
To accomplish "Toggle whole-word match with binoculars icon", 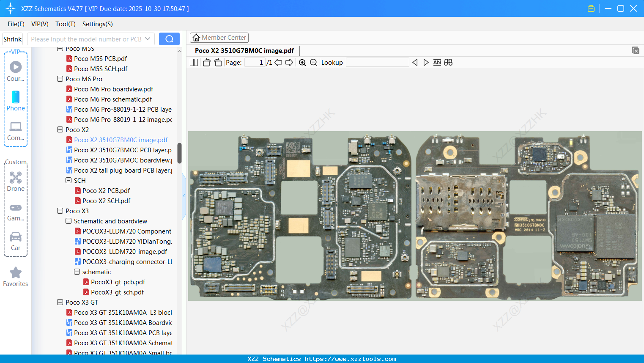I will coord(448,62).
